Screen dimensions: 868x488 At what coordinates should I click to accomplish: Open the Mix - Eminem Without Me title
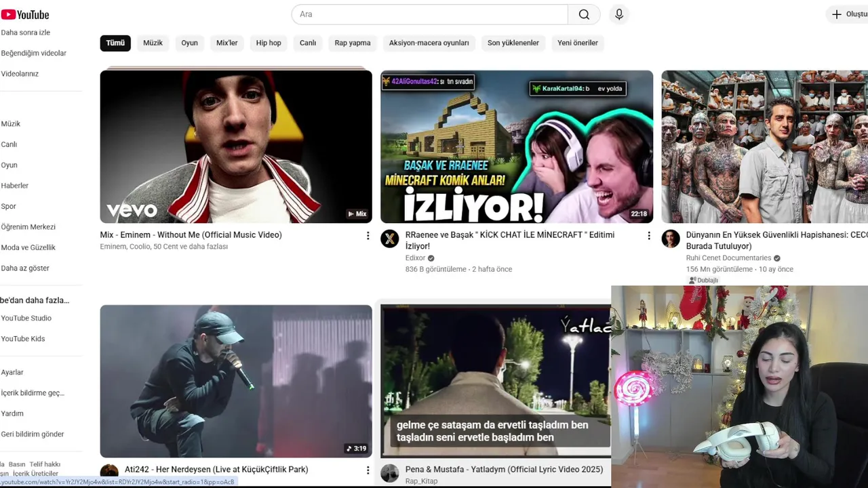point(191,235)
